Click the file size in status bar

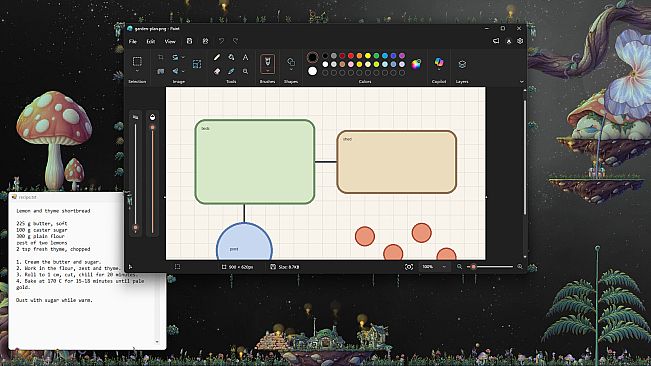click(x=285, y=267)
